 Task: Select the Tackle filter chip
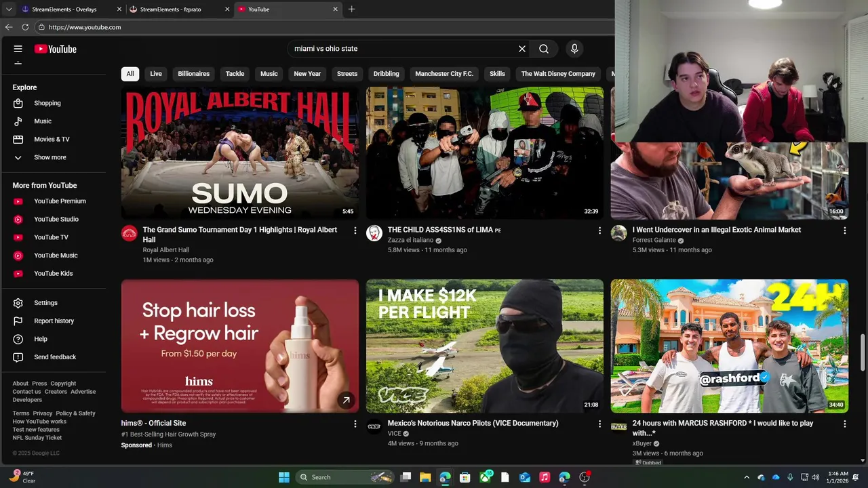point(235,74)
